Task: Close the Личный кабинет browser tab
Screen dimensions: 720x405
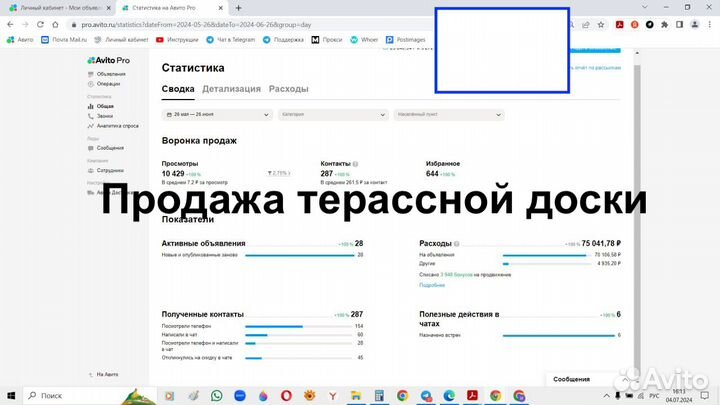Action: [108, 8]
